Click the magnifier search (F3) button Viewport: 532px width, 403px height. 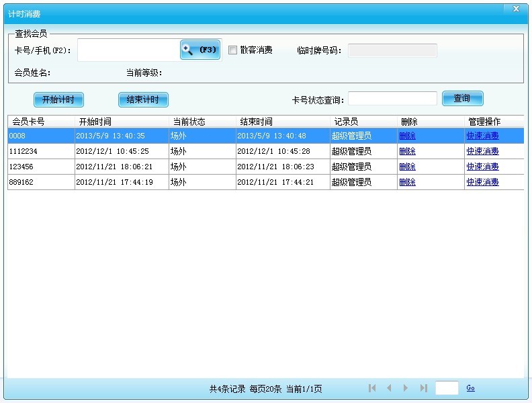click(x=200, y=50)
